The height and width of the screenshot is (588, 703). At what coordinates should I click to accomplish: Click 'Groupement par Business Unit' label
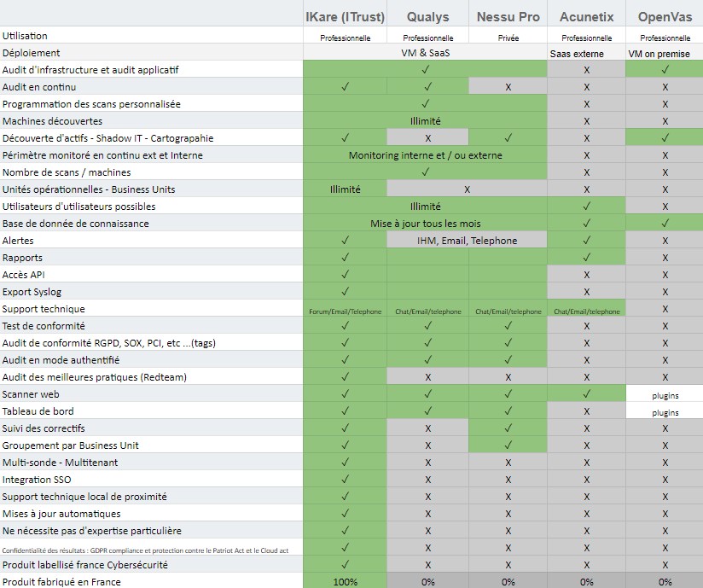click(71, 445)
